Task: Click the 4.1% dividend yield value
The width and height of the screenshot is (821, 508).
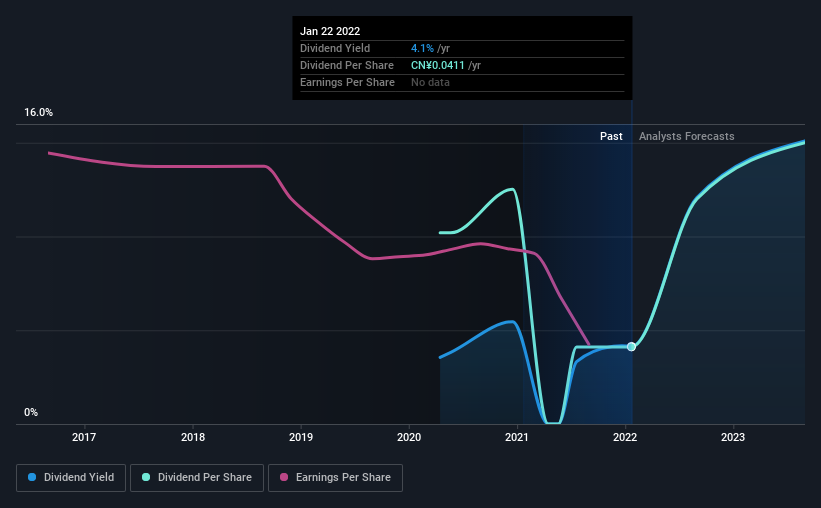Action: click(422, 48)
